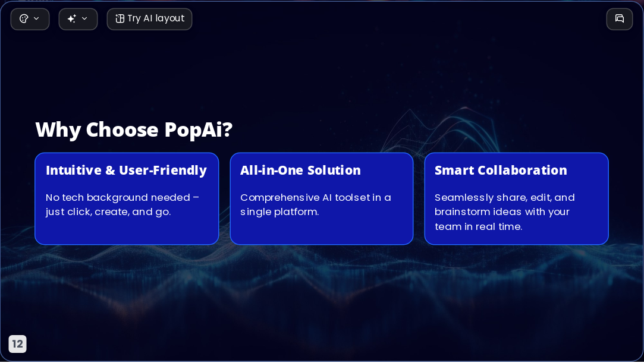Open the AI sparkle tools dropdown
644x363 pixels.
(x=78, y=19)
